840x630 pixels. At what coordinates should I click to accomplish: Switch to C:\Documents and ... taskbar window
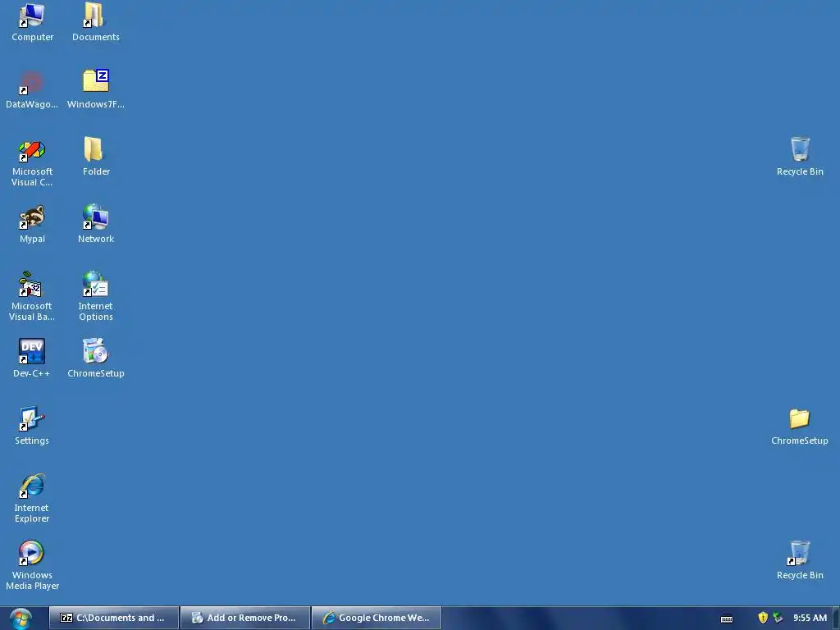113,618
